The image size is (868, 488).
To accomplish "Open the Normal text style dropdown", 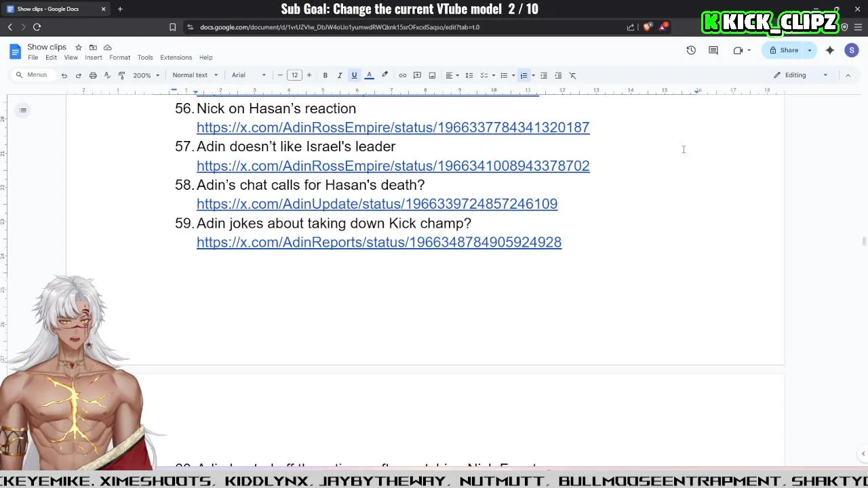I will (195, 75).
